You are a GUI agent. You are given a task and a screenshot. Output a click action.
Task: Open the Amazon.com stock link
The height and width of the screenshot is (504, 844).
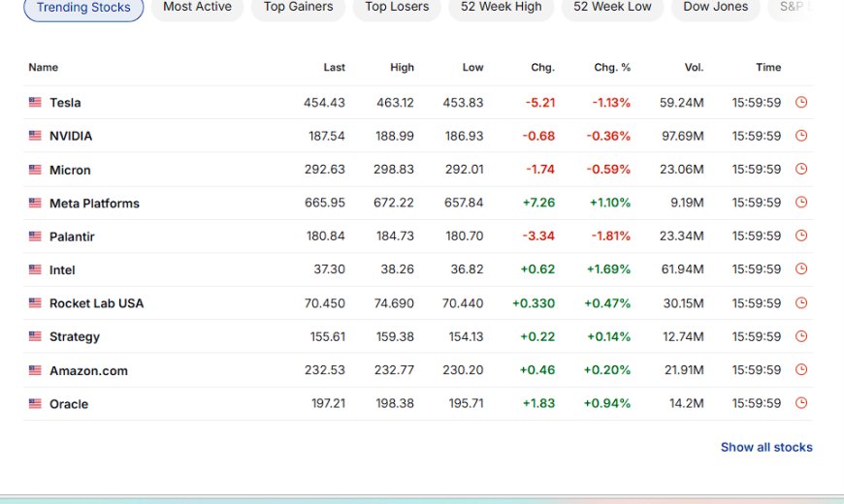pyautogui.click(x=88, y=370)
